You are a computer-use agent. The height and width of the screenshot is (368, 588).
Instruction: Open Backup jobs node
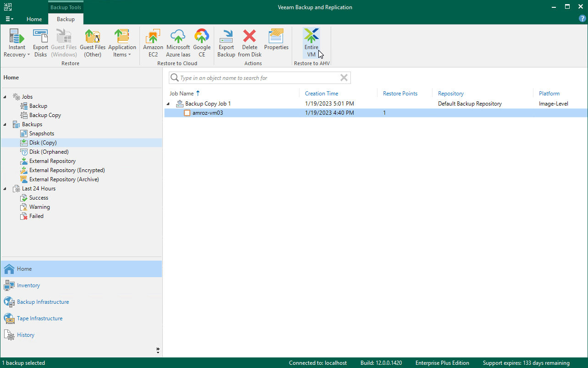38,106
